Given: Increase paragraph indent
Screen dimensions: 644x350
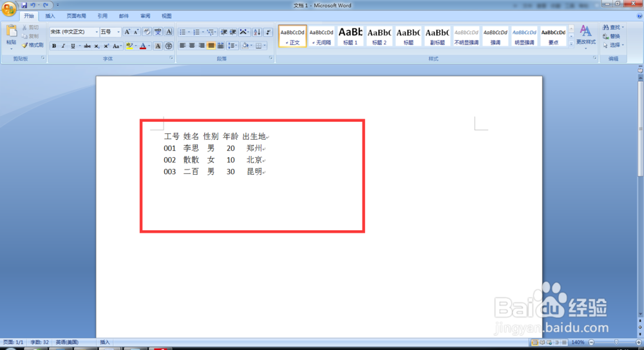Looking at the screenshot, I should tap(233, 32).
